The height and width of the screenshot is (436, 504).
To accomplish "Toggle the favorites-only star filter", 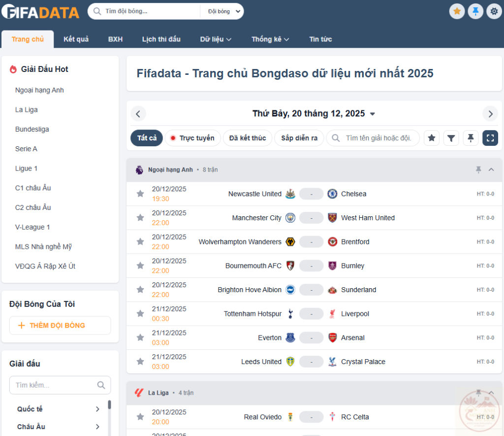I will click(432, 138).
